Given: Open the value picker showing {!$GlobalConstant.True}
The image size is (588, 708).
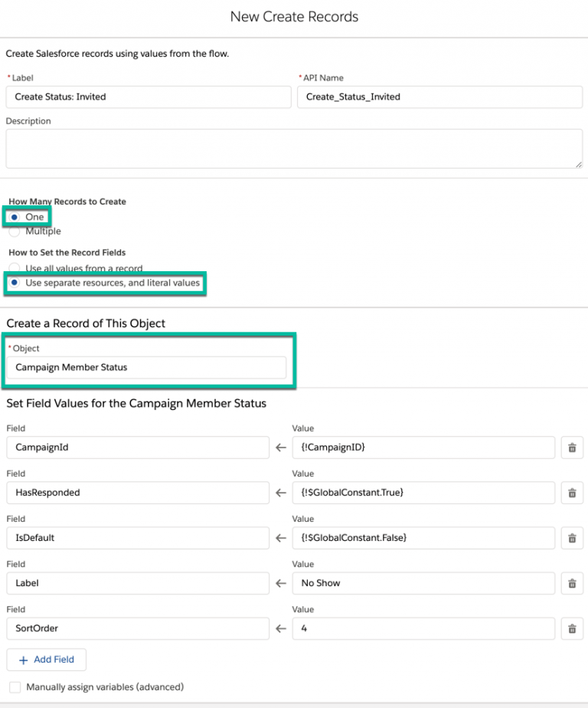Looking at the screenshot, I should tap(424, 493).
